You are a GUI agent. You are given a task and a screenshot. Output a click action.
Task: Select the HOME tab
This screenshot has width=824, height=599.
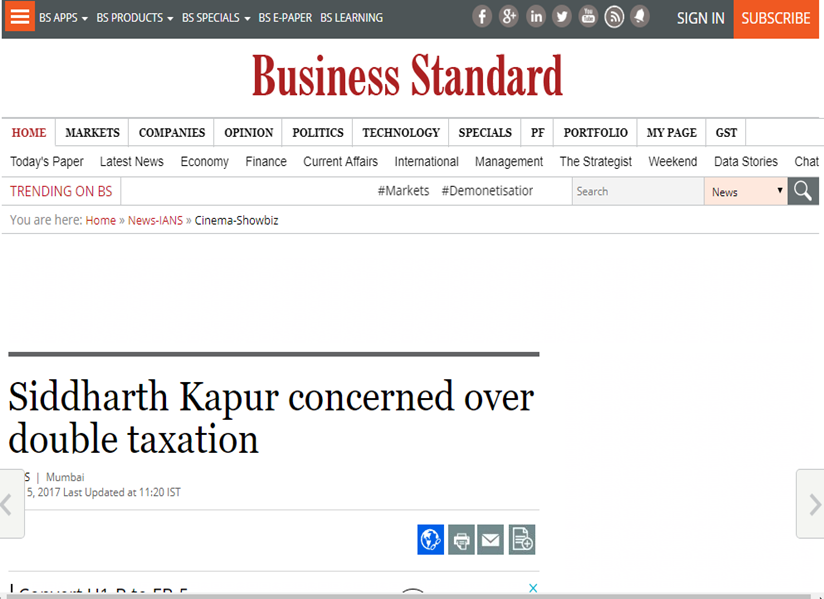tap(29, 133)
